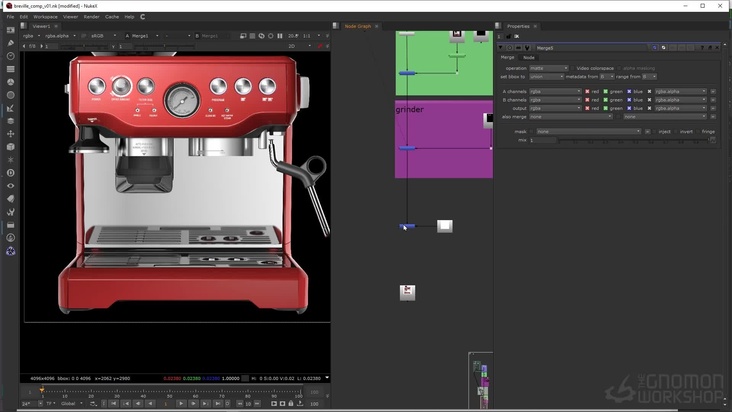Viewport: 732px width, 412px height.
Task: Open the set bbox to union dropdown
Action: coord(548,76)
